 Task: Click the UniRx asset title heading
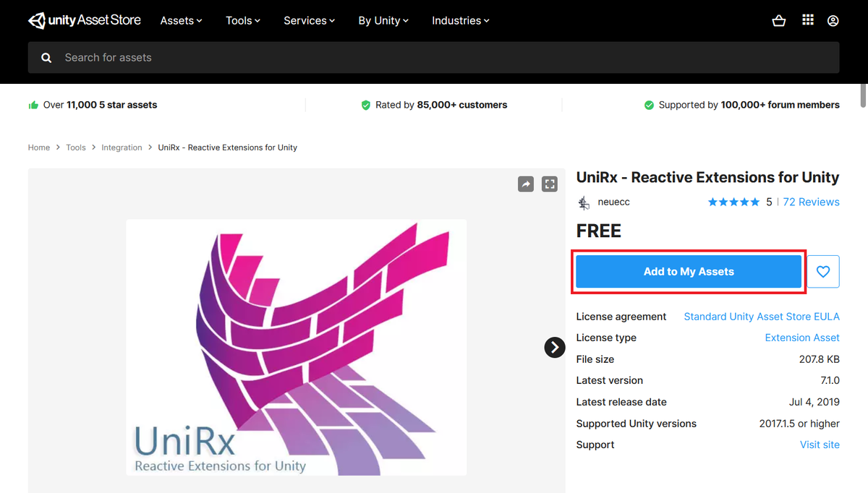(x=707, y=178)
